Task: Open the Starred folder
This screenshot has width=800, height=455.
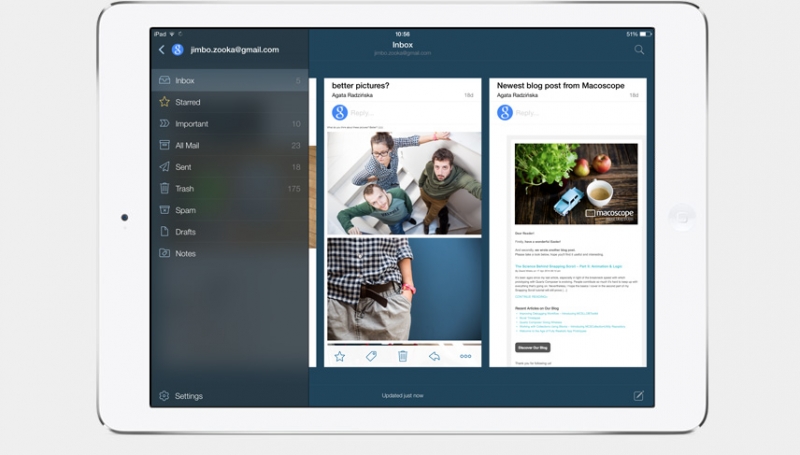Action: [x=230, y=102]
